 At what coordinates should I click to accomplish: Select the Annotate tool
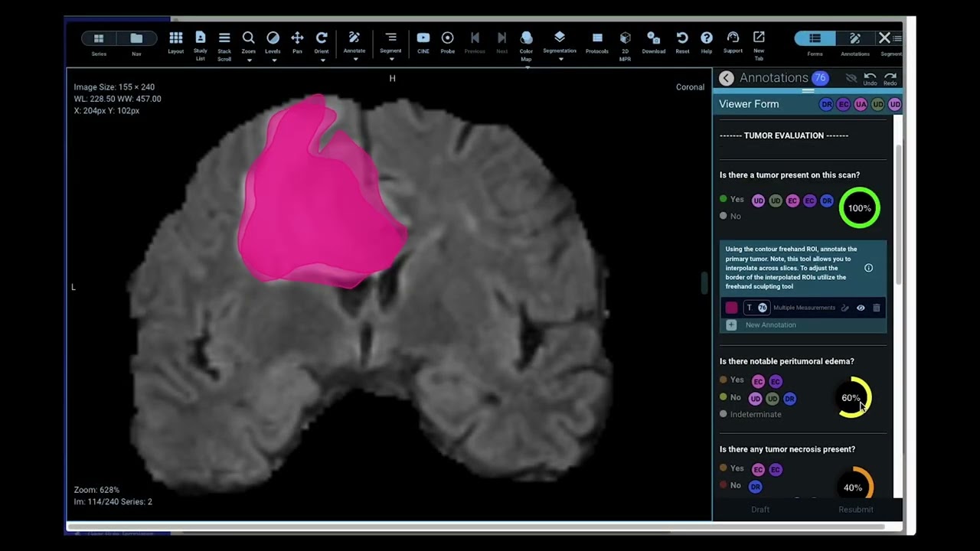point(354,37)
